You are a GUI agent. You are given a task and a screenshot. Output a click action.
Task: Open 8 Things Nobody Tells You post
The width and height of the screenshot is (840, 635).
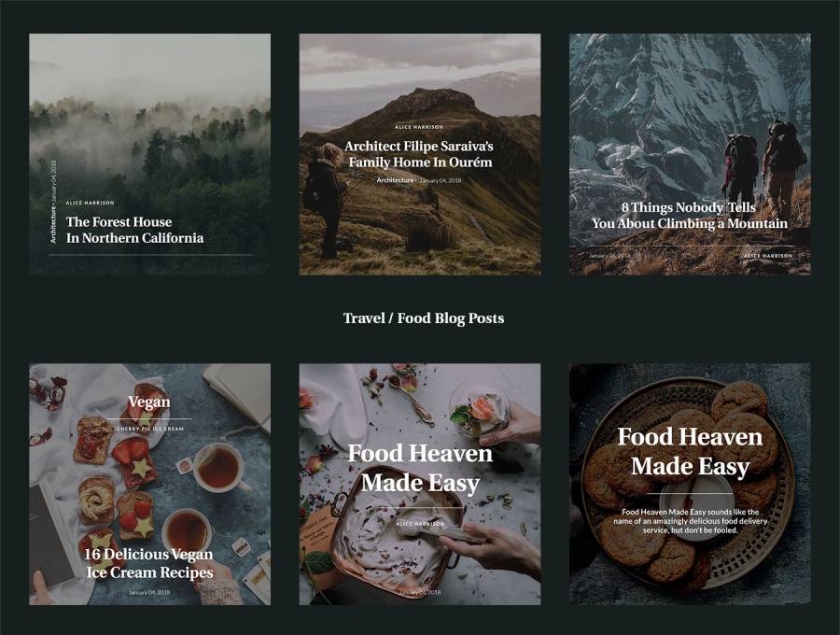point(690,216)
